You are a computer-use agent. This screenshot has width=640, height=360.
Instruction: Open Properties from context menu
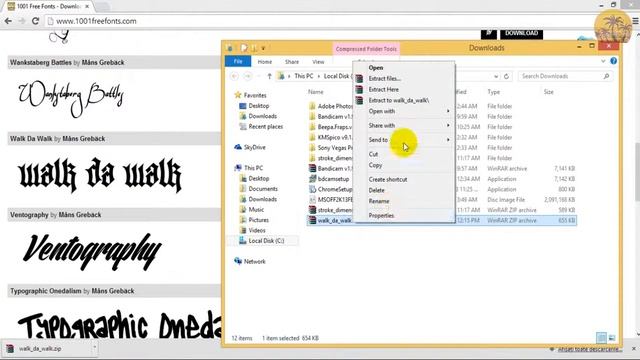coord(381,216)
